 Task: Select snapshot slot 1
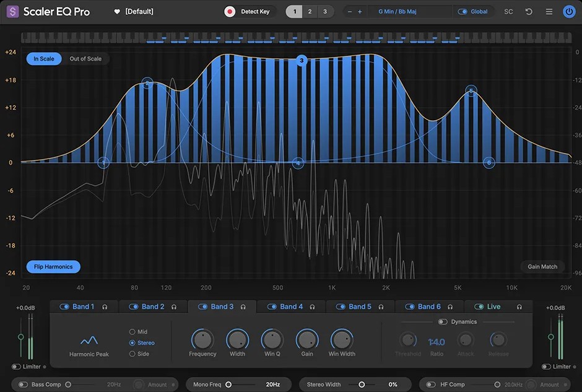tap(294, 12)
